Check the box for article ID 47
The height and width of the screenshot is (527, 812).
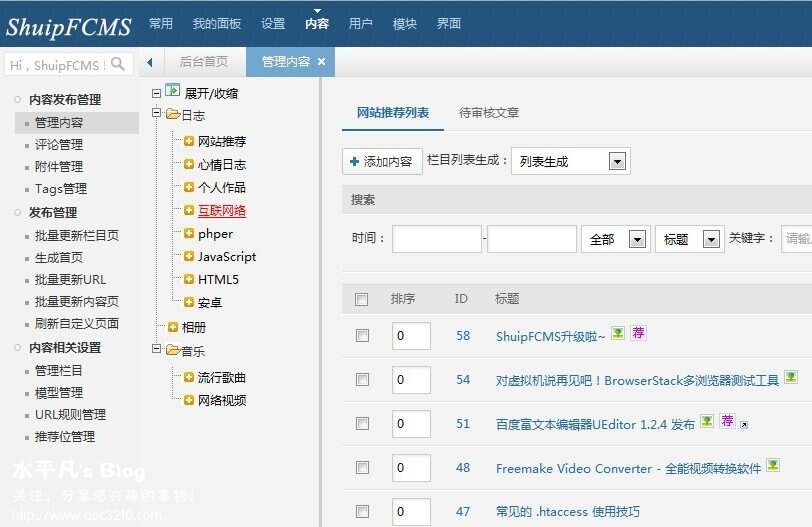pyautogui.click(x=362, y=511)
